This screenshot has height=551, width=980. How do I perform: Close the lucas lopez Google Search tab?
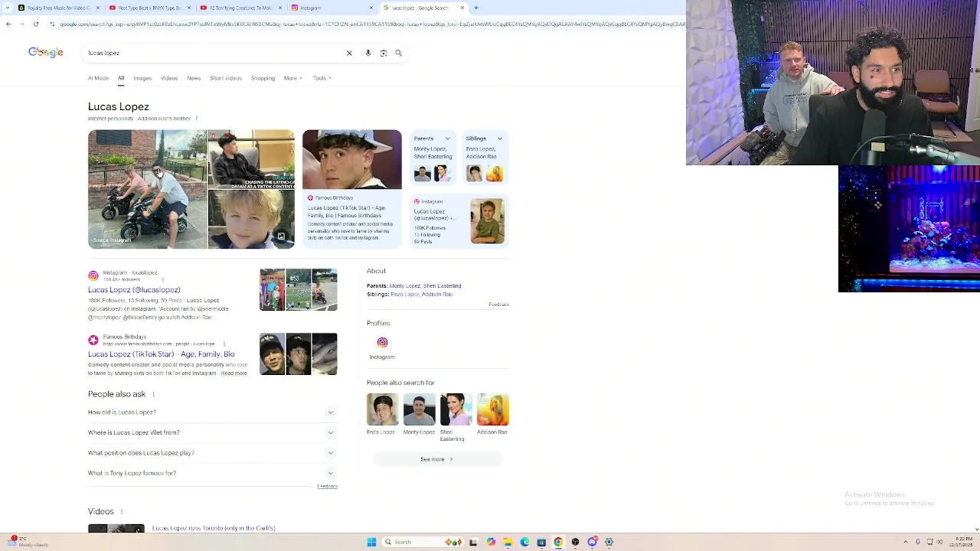coord(462,8)
